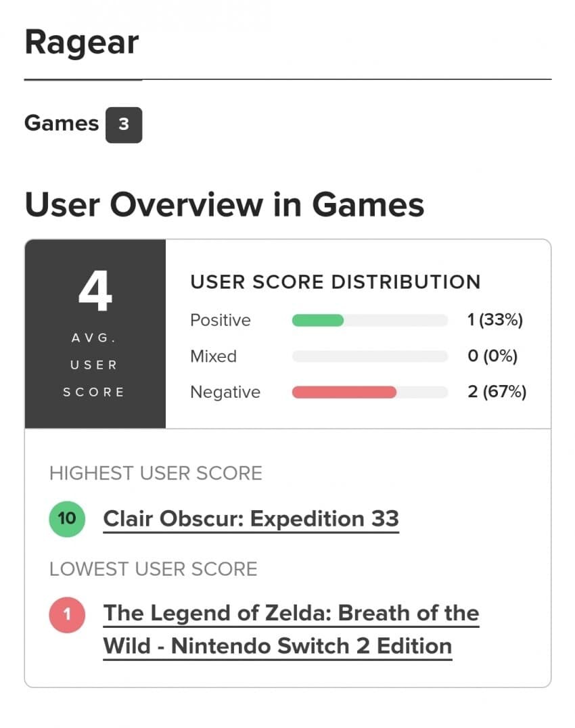
Task: Click the 0 (0%) mixed count
Action: 492,356
